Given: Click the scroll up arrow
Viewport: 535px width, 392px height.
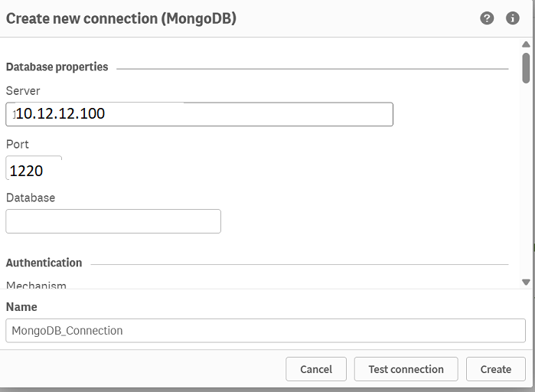Looking at the screenshot, I should (x=526, y=44).
